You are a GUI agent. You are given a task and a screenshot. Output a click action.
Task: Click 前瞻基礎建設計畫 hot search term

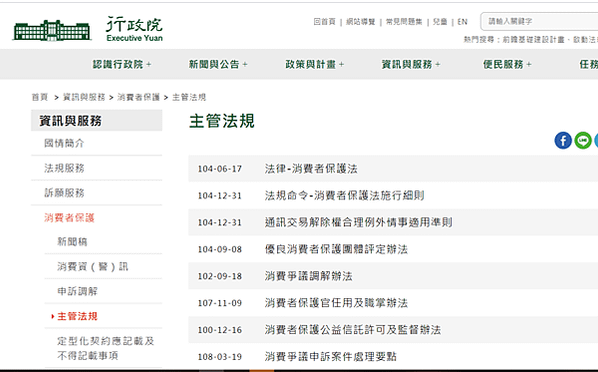534,40
